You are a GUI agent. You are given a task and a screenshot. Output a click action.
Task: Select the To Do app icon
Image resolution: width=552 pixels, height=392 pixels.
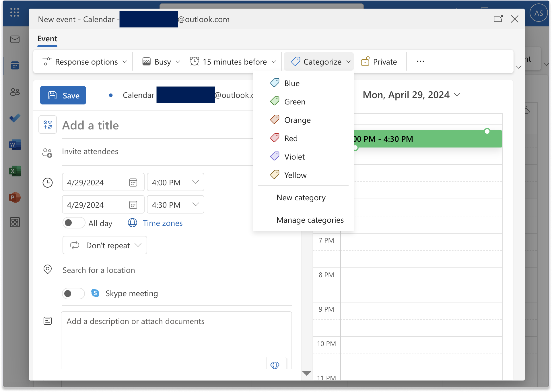[15, 118]
